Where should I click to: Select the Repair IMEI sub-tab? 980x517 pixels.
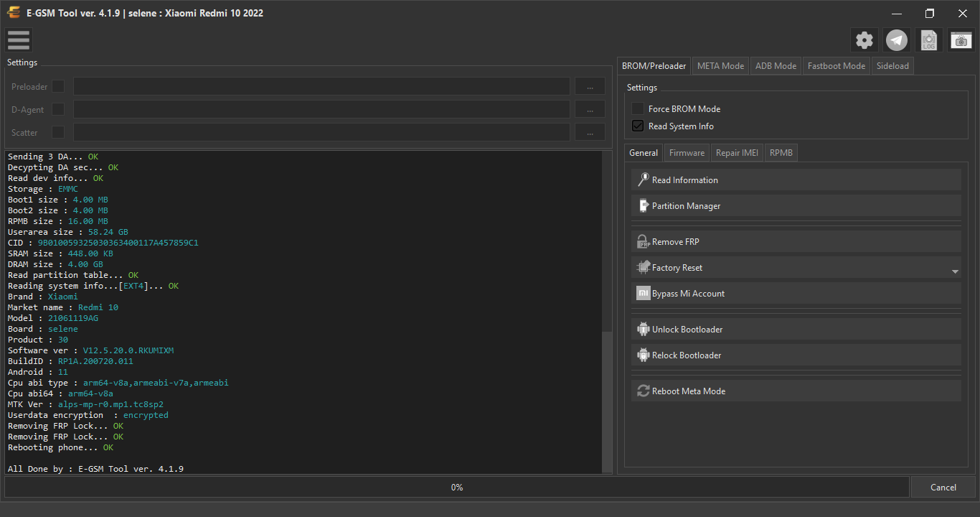[737, 152]
